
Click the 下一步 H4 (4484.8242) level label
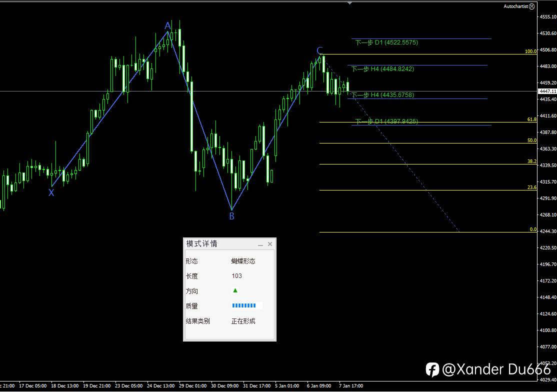382,69
